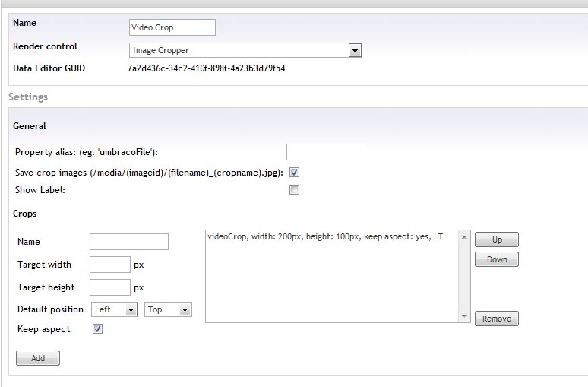Toggle the Keep aspect checkbox
Screen dimensions: 588x387
(97, 329)
